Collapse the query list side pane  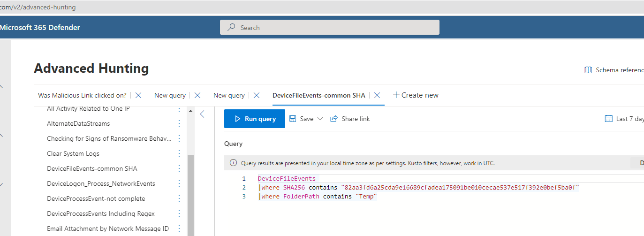(202, 114)
